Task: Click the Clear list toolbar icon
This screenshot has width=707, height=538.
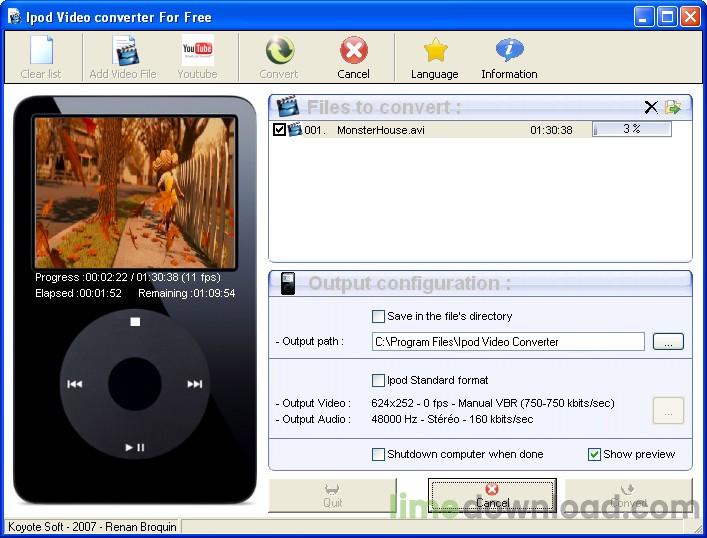Action: coord(41,50)
